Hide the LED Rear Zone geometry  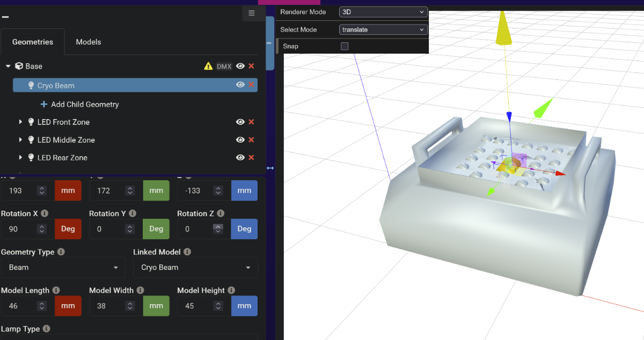240,157
